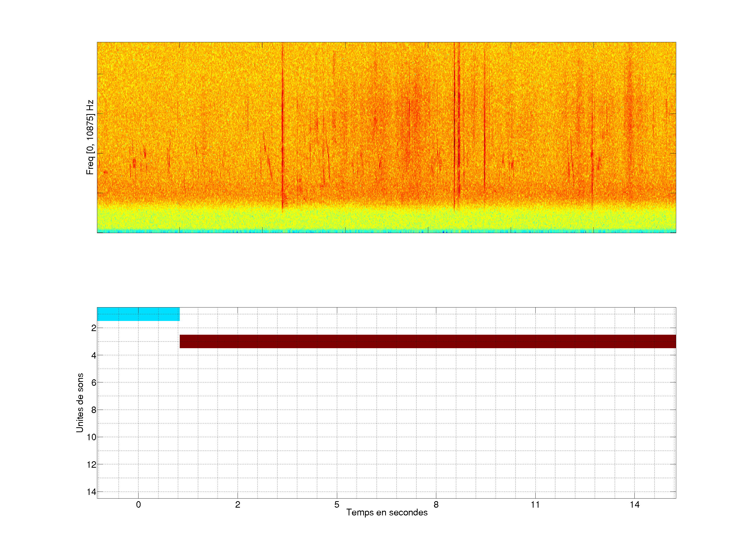Viewport: 747px width, 560px height.
Task: Click y-axis tick label 14 on lower plot
Action: coord(92,492)
